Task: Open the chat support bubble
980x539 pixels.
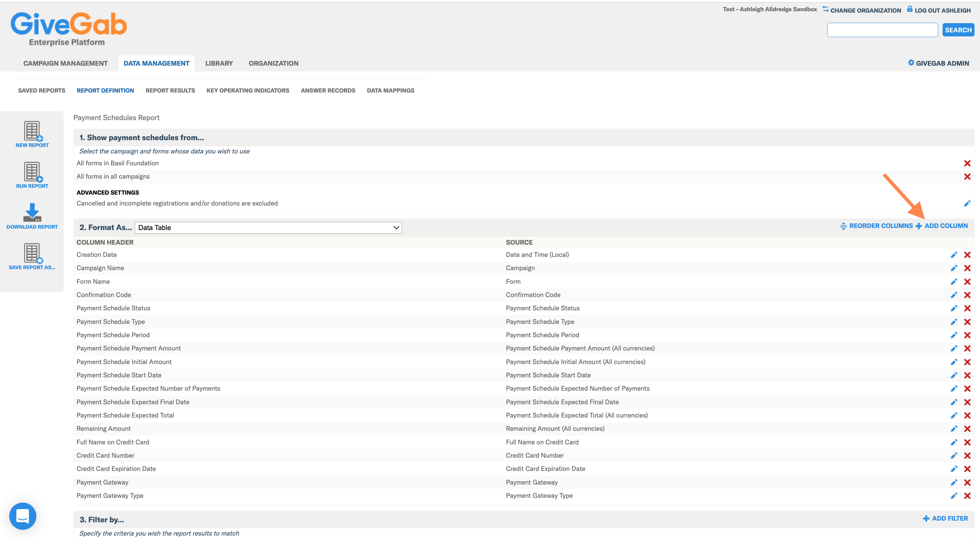Action: [x=23, y=516]
